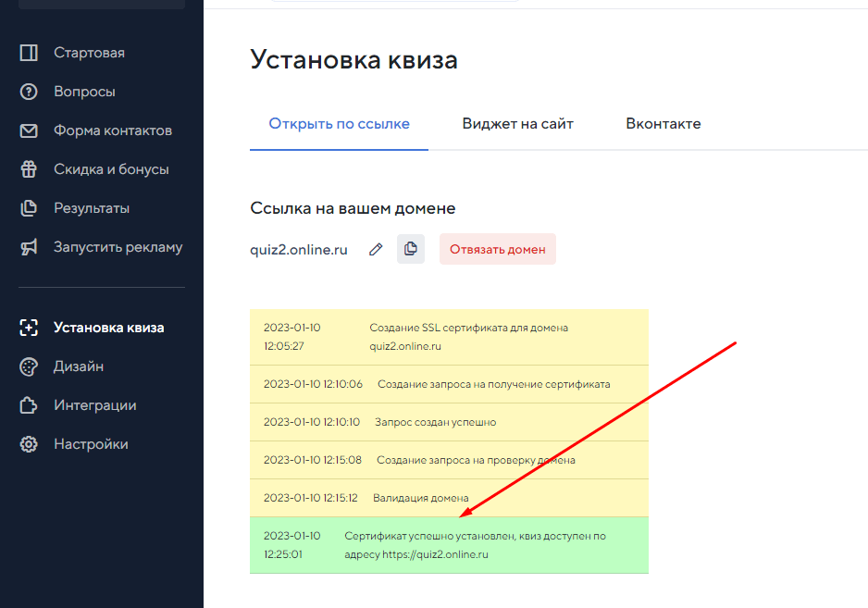Switch to the Открыть по ссылке tab
The height and width of the screenshot is (608, 868).
coord(340,123)
